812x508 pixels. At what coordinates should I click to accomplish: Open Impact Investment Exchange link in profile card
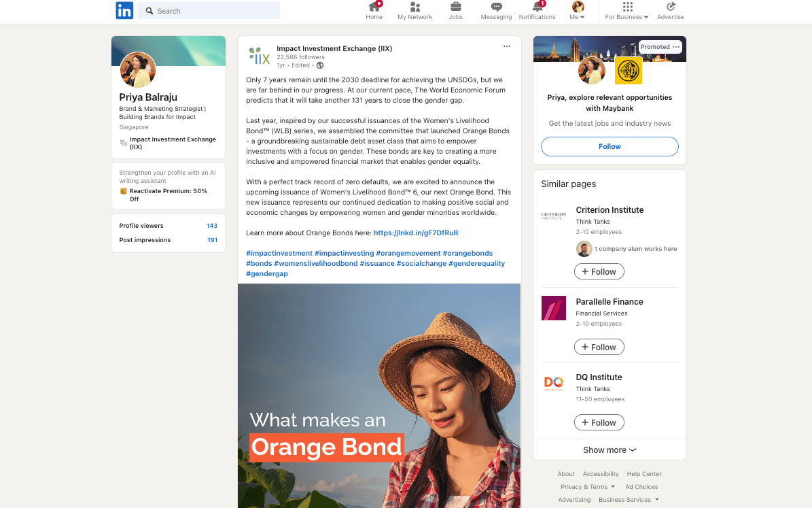(173, 143)
